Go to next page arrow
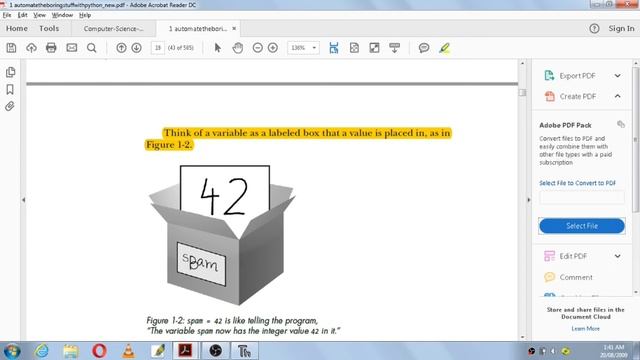Viewport: 640px width, 360px height. (137, 48)
